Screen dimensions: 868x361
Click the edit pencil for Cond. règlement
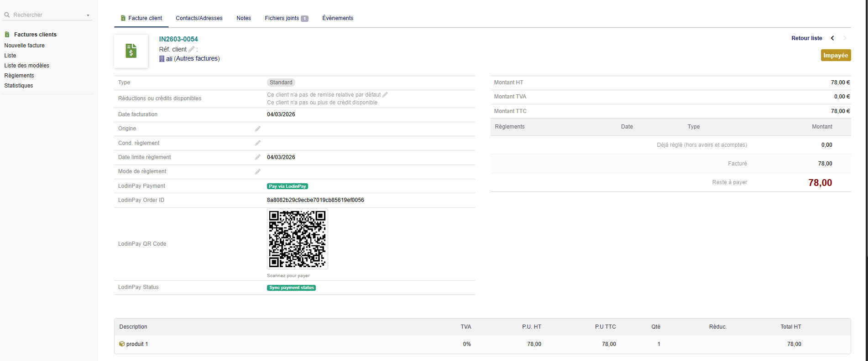(258, 143)
